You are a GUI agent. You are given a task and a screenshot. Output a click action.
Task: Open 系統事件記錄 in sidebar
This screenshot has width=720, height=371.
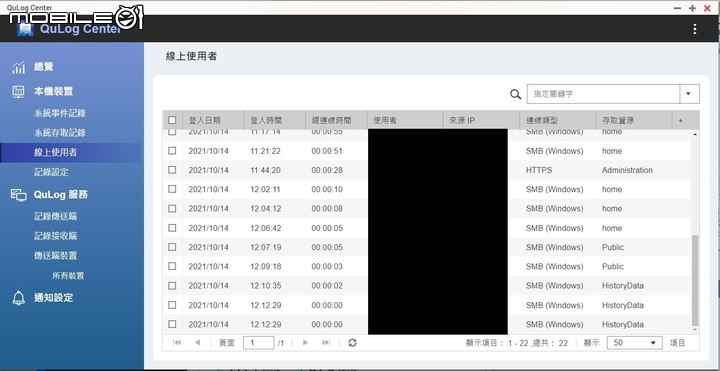60,113
